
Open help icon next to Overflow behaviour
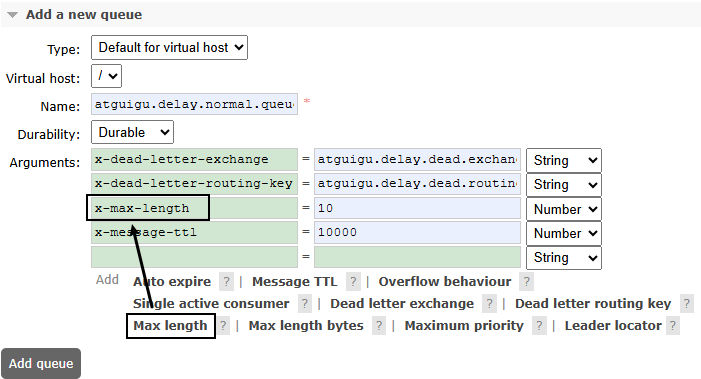click(527, 282)
